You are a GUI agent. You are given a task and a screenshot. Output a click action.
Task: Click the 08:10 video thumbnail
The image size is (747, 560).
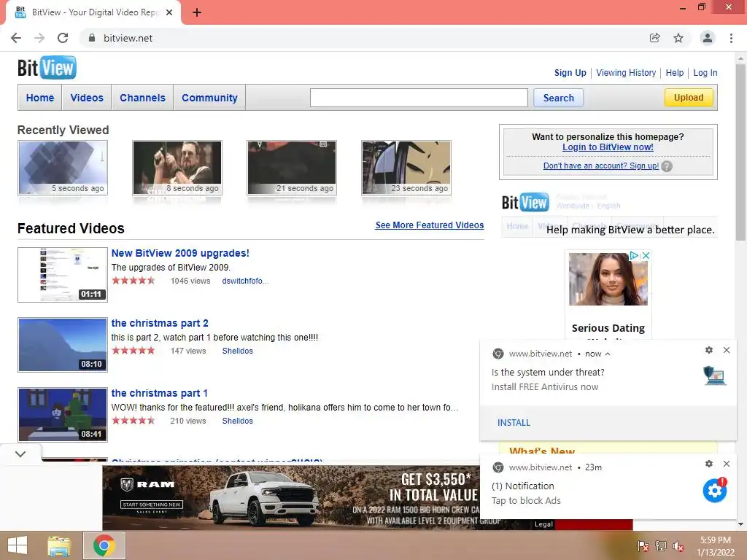point(63,345)
